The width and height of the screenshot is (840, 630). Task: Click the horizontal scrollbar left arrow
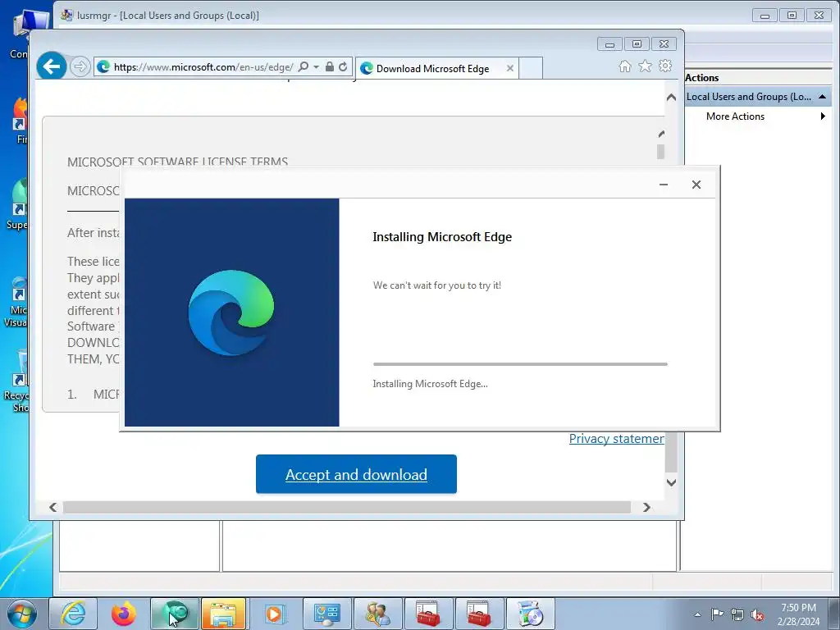(x=52, y=507)
